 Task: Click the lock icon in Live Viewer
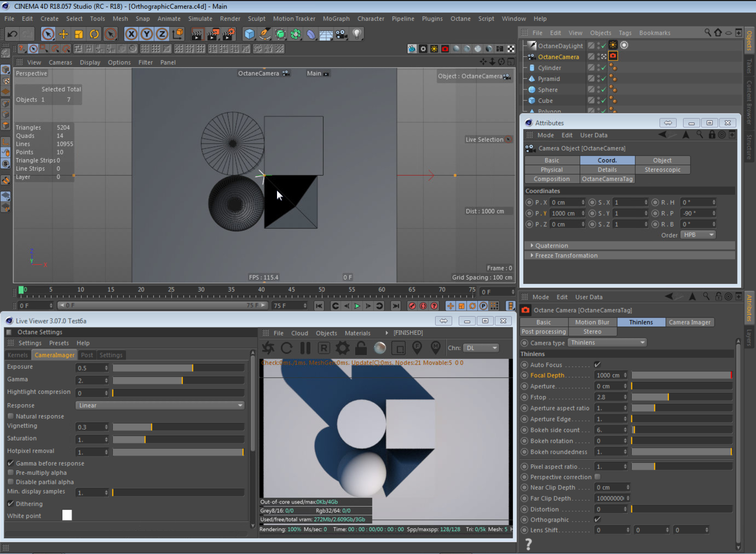click(x=361, y=348)
